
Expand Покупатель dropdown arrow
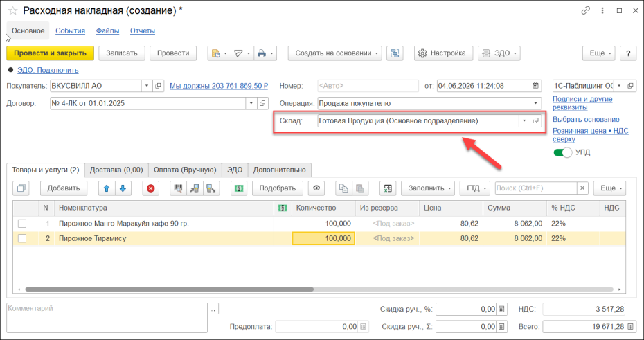[x=147, y=86]
